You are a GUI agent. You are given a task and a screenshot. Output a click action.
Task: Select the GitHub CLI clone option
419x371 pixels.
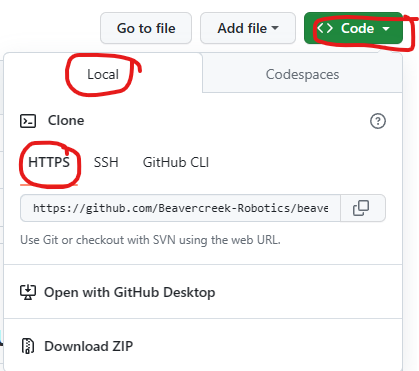(176, 163)
